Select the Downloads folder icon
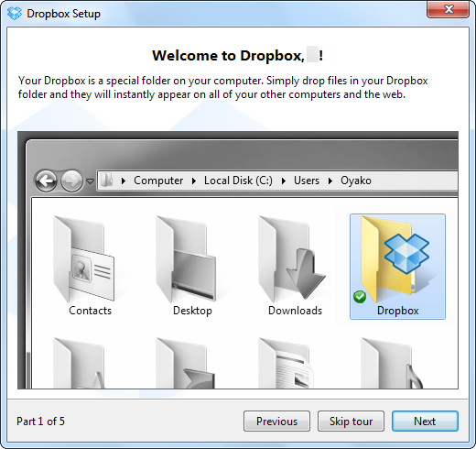This screenshot has height=449, width=476. pos(292,259)
